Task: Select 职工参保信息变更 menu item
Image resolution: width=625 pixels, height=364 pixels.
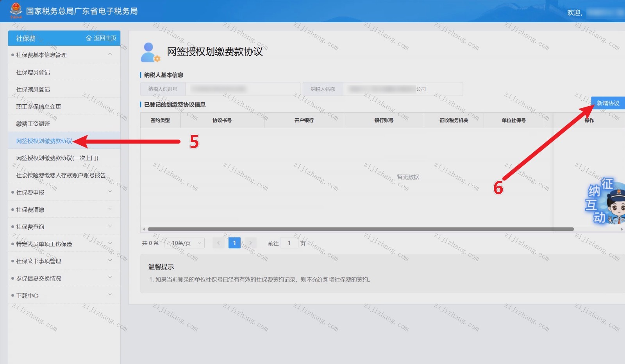Action: [x=64, y=106]
